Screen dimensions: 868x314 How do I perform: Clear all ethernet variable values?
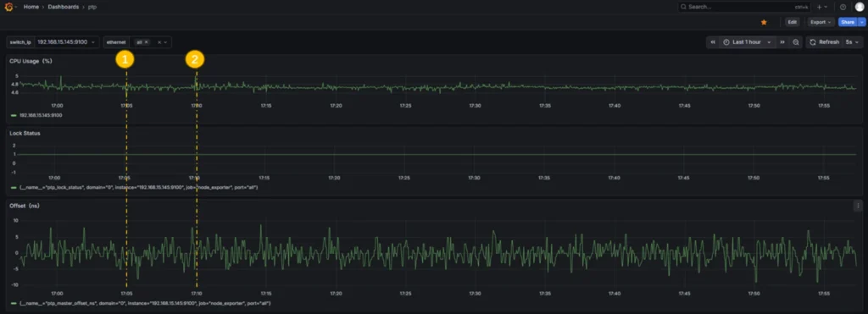pyautogui.click(x=159, y=42)
